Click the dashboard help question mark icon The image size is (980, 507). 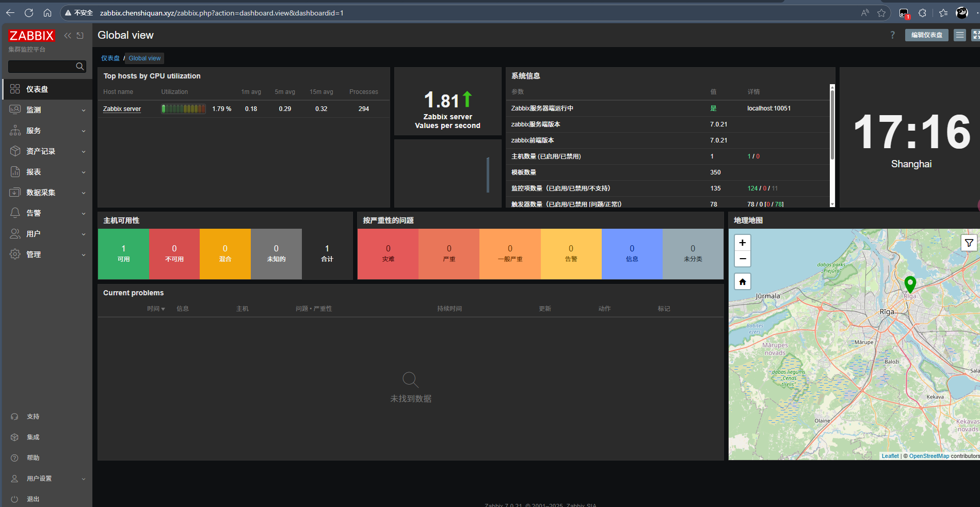(892, 35)
